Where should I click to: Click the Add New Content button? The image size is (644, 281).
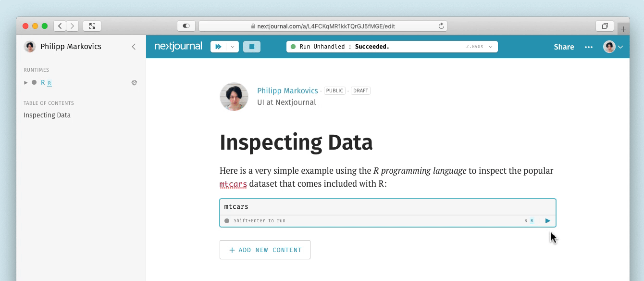pos(265,250)
